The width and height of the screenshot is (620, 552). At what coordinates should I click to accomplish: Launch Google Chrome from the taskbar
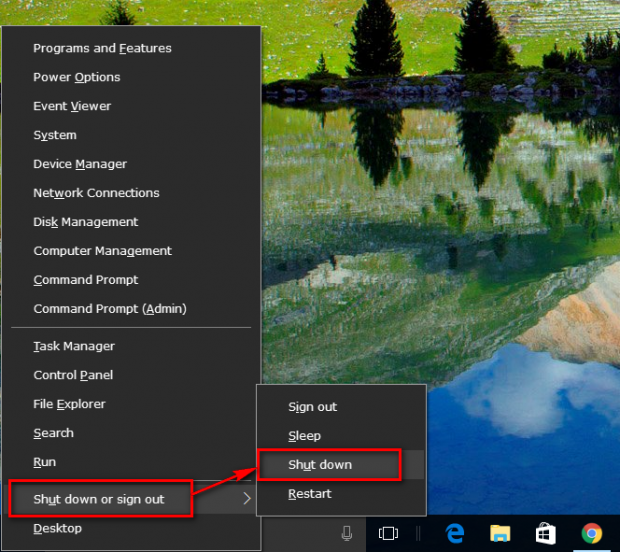click(592, 533)
